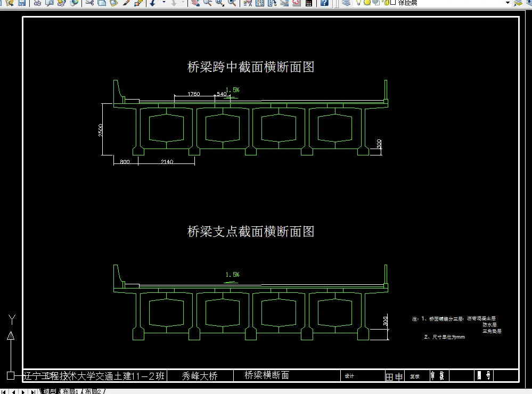Cut selection with the scissors icon
The height and width of the screenshot is (394, 532).
[89, 3]
